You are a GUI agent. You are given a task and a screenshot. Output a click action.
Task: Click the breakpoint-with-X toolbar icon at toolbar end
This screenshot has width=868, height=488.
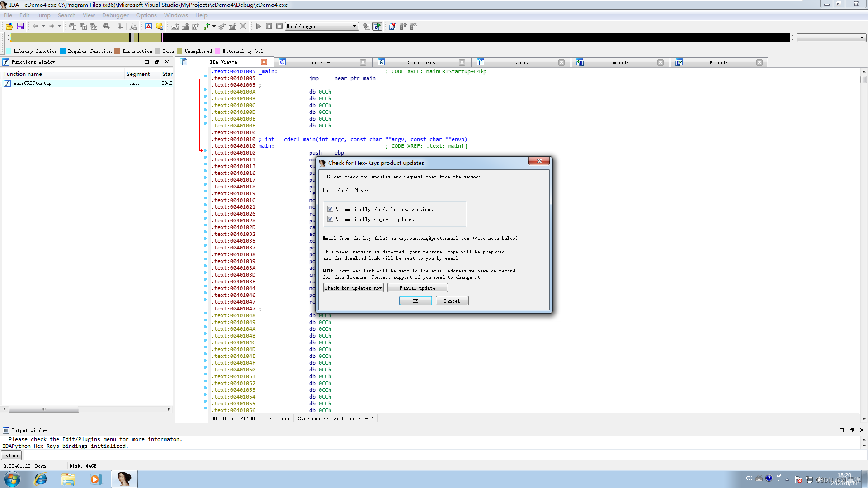pyautogui.click(x=414, y=26)
